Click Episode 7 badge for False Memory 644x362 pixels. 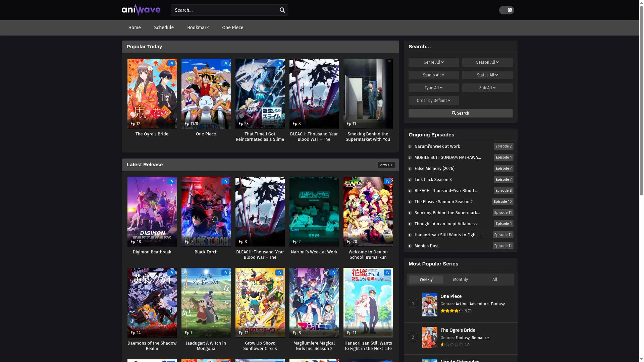coord(503,169)
